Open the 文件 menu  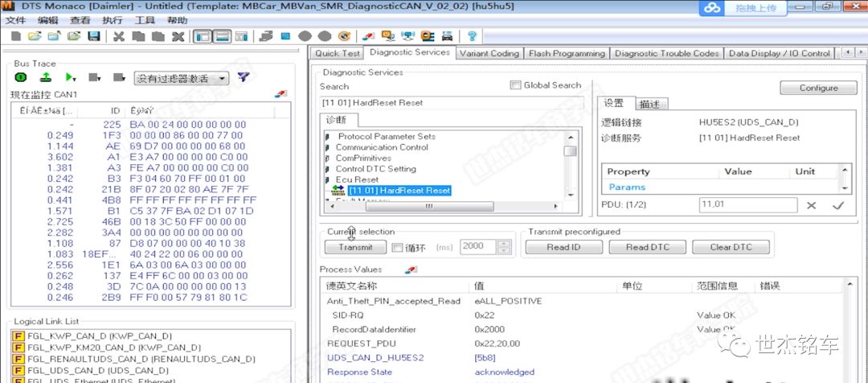point(15,20)
